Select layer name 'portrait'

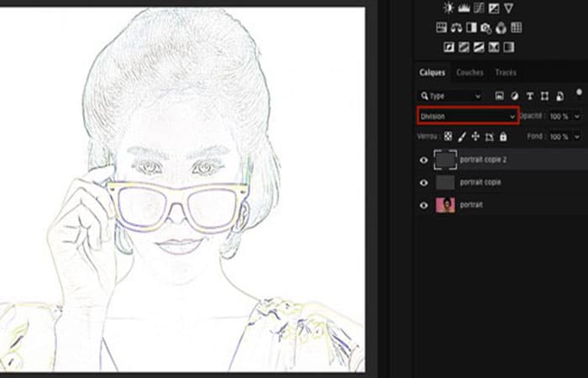(471, 205)
